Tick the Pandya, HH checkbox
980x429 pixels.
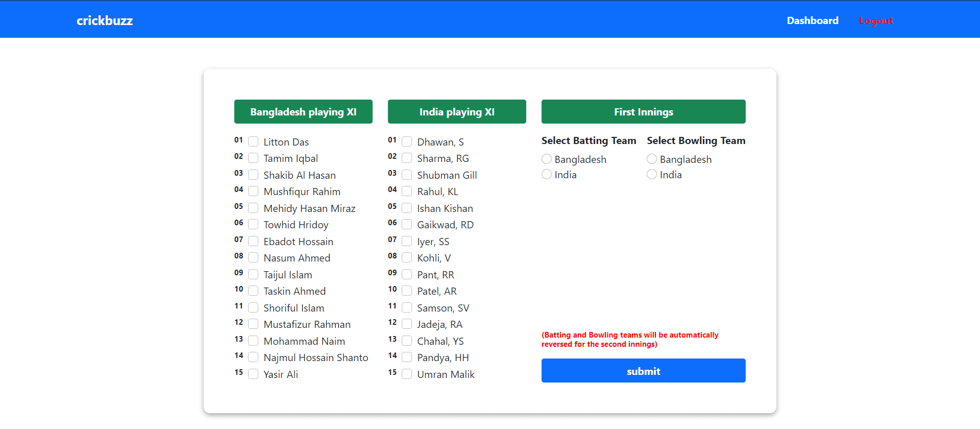pos(407,357)
